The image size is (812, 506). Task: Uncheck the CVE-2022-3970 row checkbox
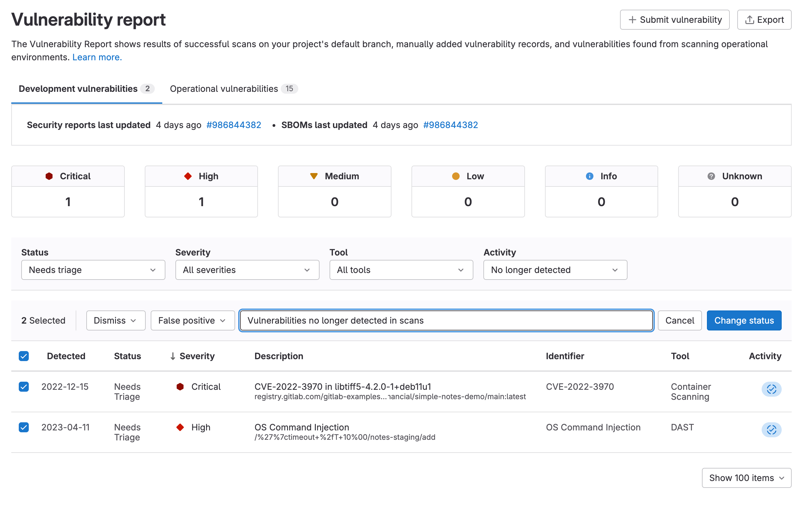(24, 387)
